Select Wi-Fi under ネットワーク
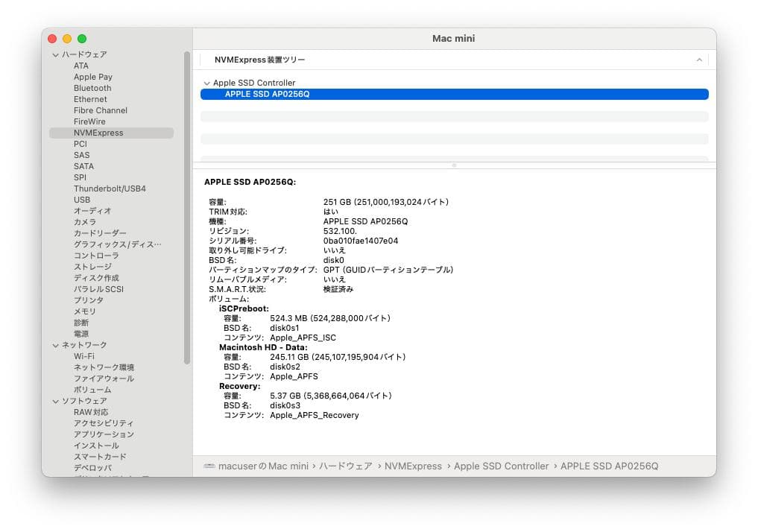The width and height of the screenshot is (758, 532). (84, 356)
